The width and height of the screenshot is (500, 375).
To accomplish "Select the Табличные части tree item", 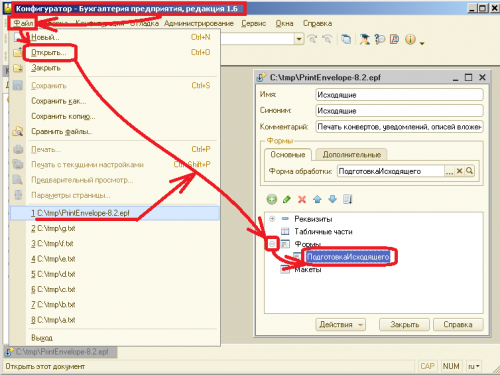I will (x=323, y=232).
